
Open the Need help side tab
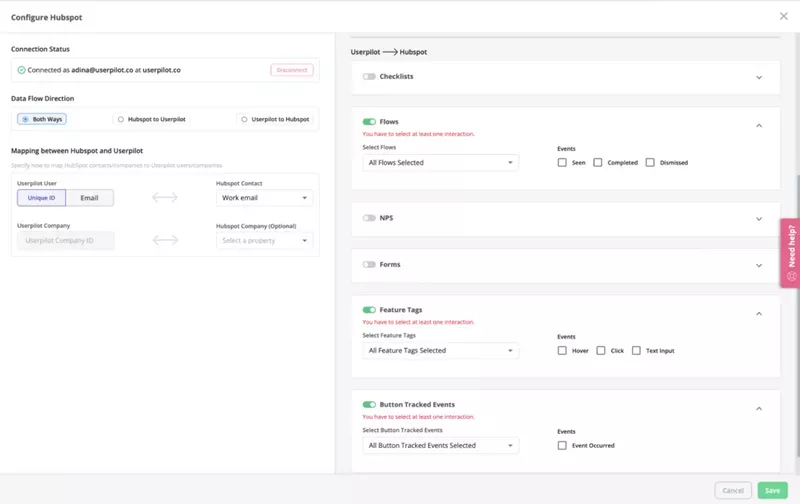tap(790, 253)
